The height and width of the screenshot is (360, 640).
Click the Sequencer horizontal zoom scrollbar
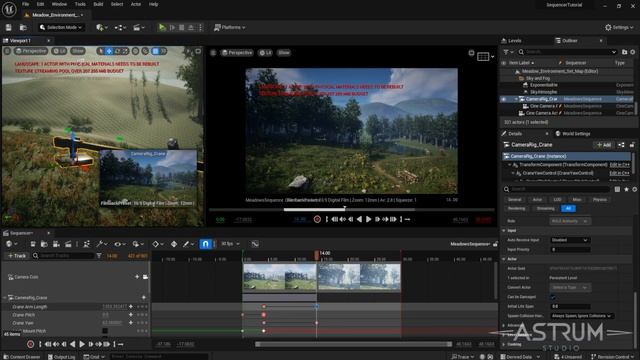coord(353,344)
